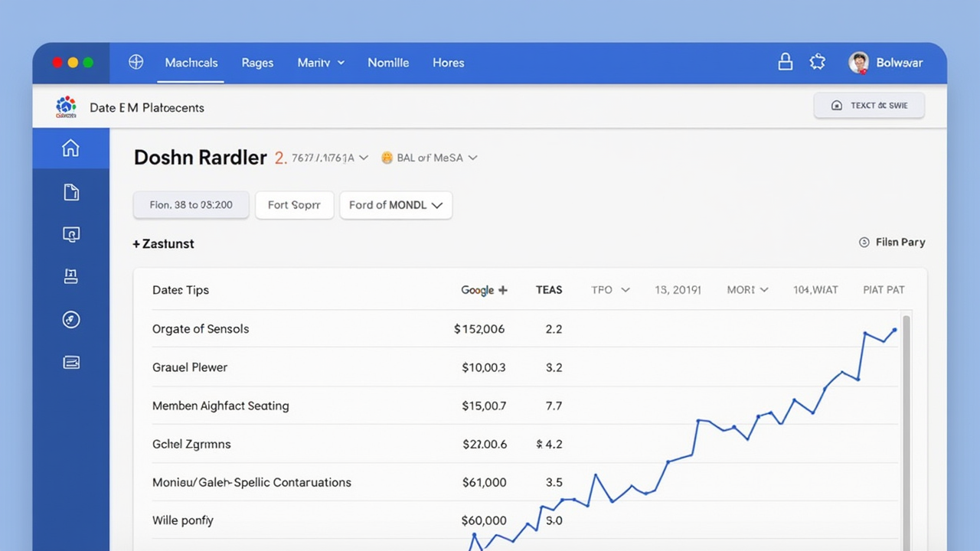The height and width of the screenshot is (551, 980).
Task: Click the $10,00.3 value
Action: [x=484, y=367]
